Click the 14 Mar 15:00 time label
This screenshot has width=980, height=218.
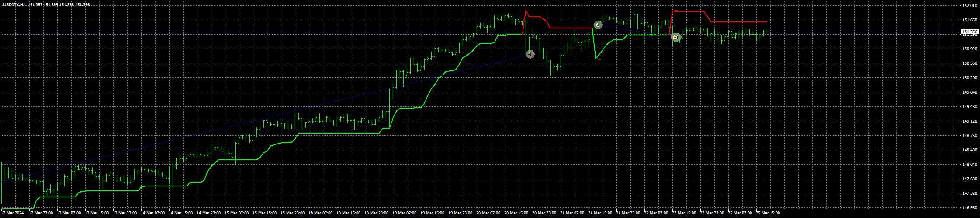[x=181, y=213]
